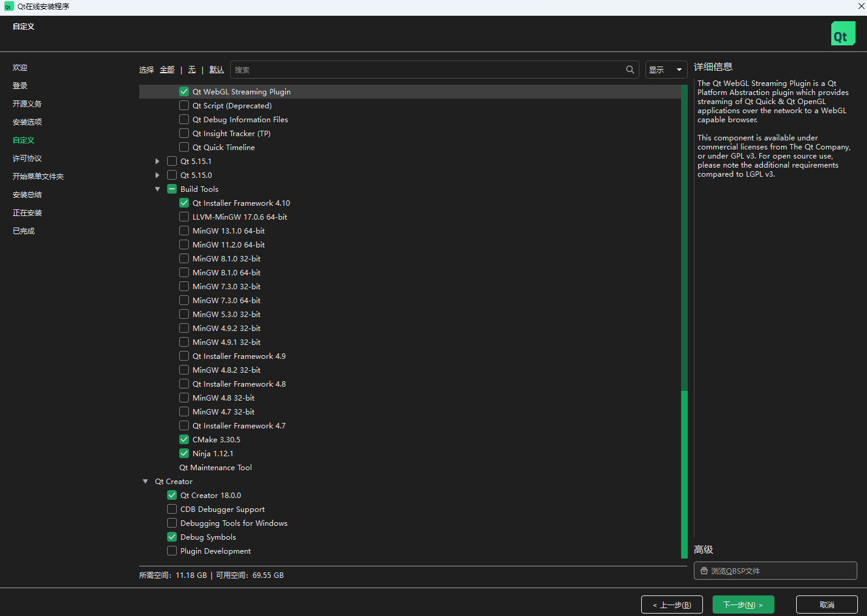The width and height of the screenshot is (867, 616).
Task: Click the 上一步(B) back button
Action: [x=672, y=605]
